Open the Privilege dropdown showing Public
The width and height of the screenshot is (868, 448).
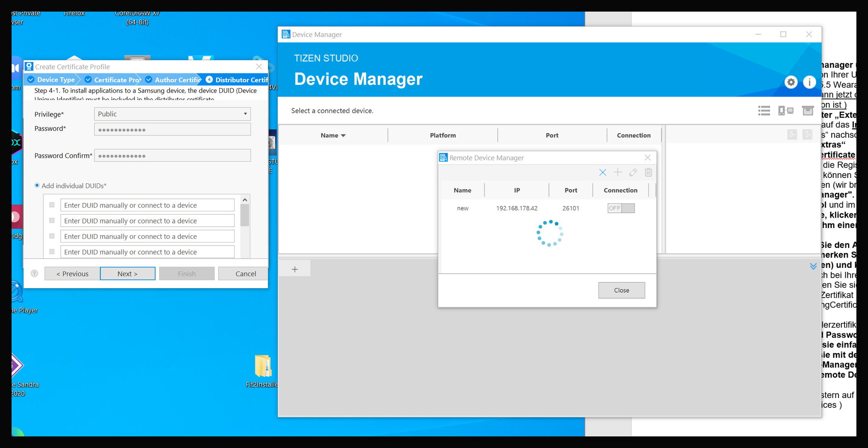pyautogui.click(x=172, y=114)
